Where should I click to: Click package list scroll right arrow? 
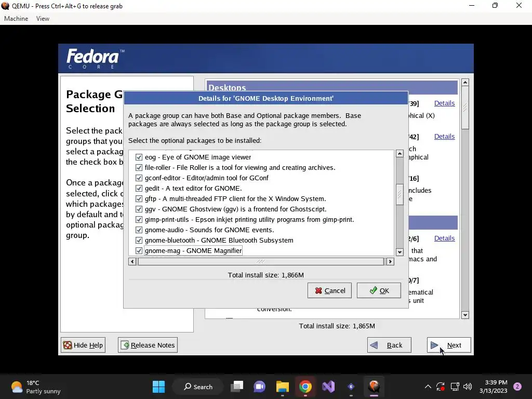point(390,262)
